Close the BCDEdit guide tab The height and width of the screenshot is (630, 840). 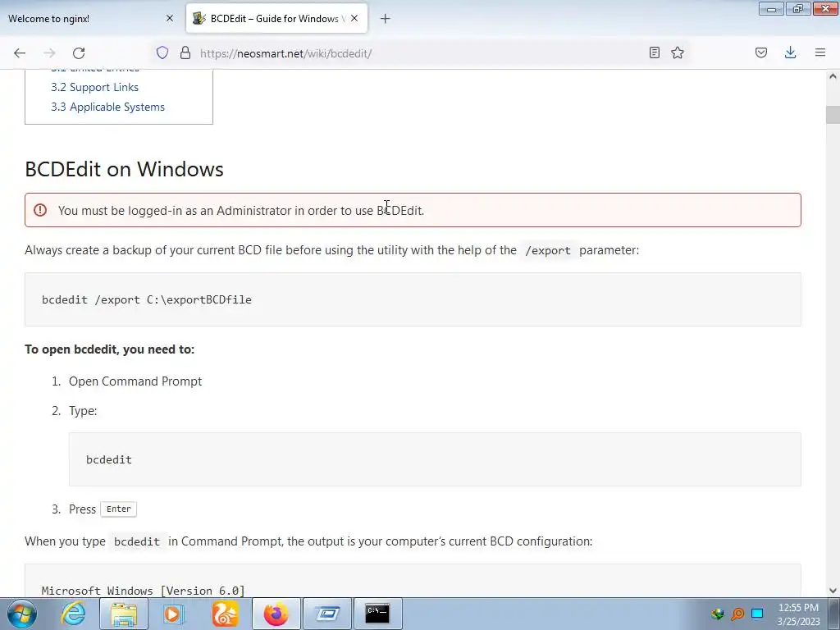(x=354, y=18)
